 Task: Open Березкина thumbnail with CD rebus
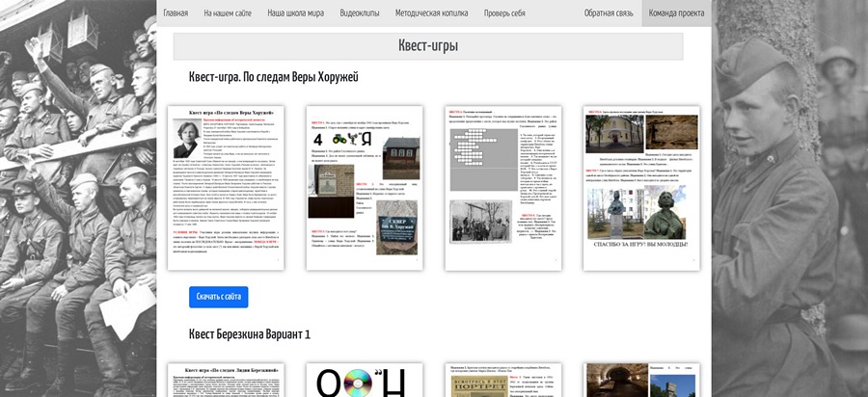point(365,381)
